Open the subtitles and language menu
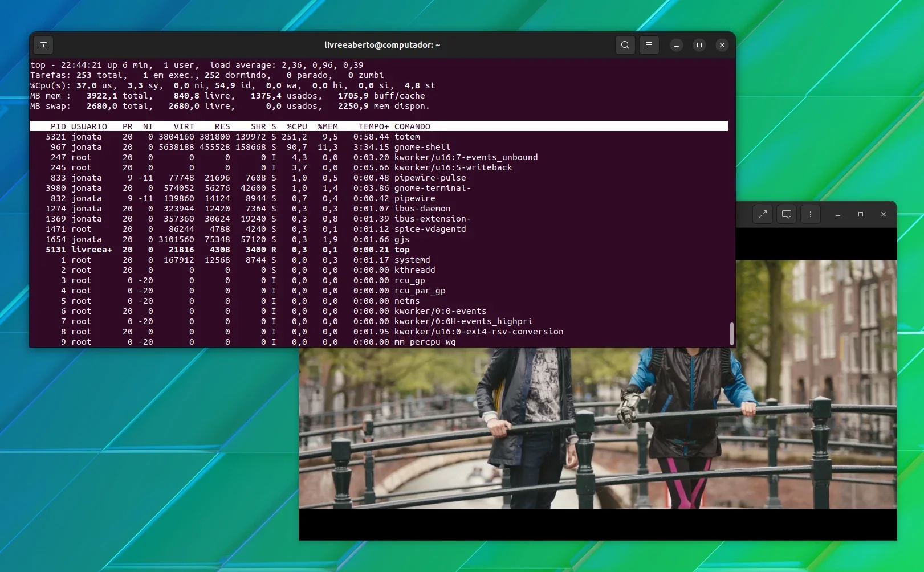 point(787,214)
